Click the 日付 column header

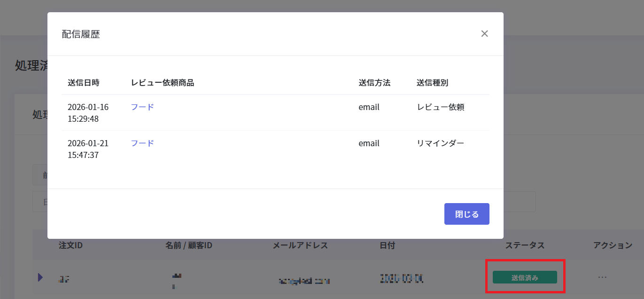click(x=388, y=245)
